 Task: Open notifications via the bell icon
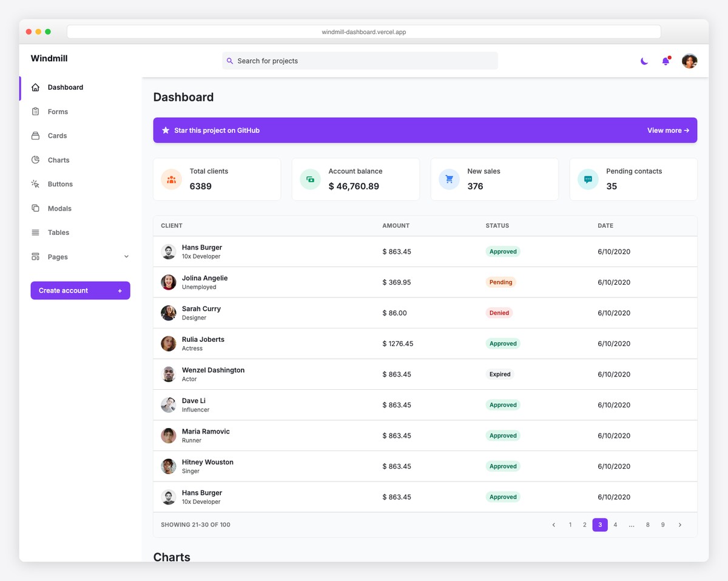click(x=666, y=61)
